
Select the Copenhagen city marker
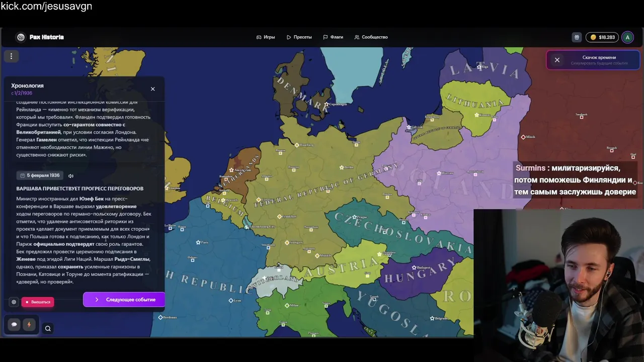(327, 105)
